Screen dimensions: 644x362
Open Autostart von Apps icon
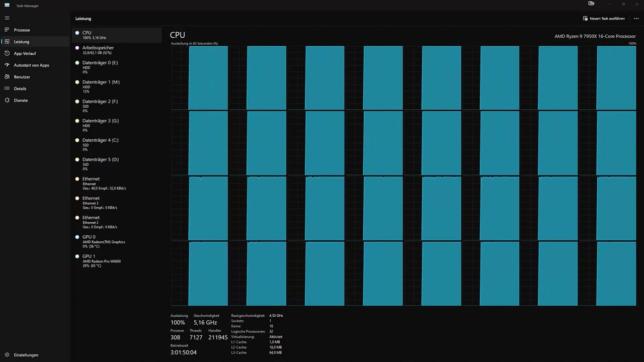(7, 65)
